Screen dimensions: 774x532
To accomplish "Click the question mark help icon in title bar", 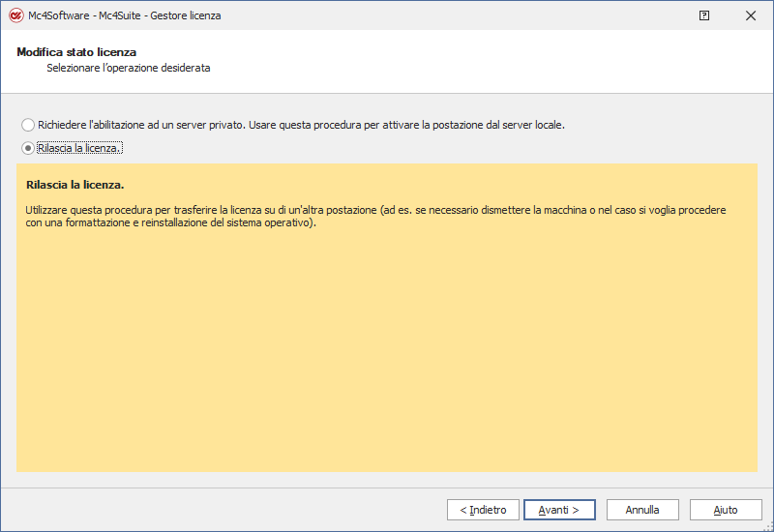I will point(704,15).
